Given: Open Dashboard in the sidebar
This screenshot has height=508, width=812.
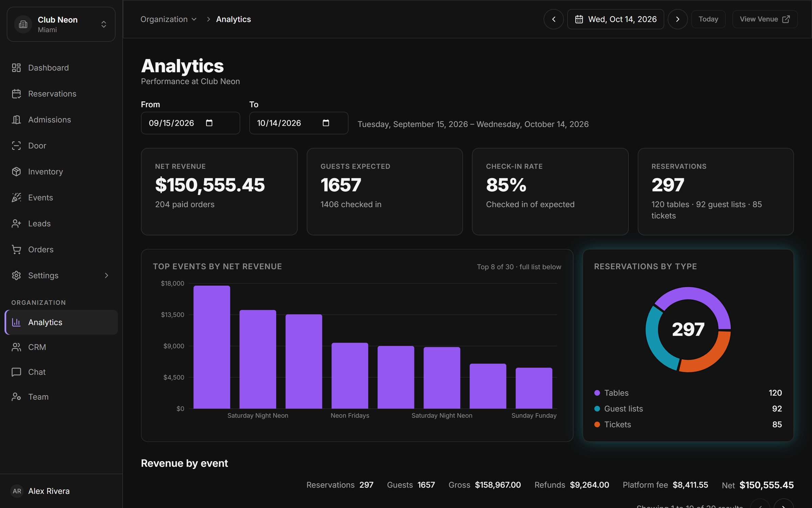Looking at the screenshot, I should coord(61,68).
